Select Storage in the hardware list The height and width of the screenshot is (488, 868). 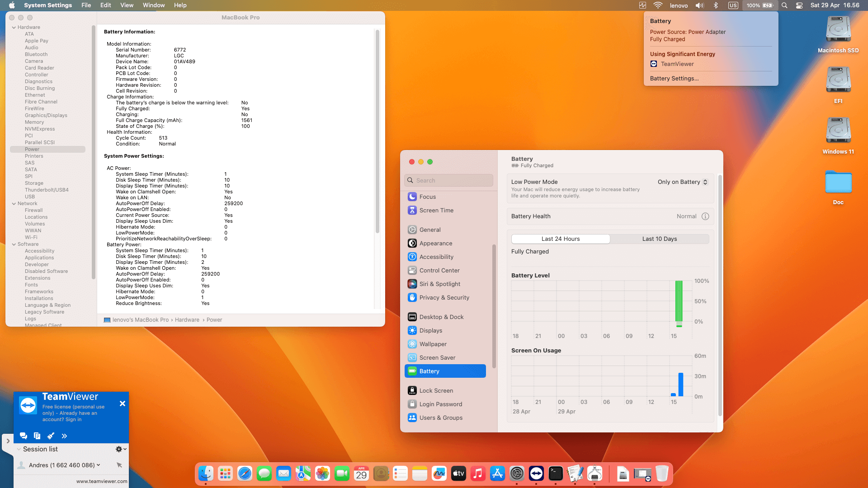(x=34, y=183)
